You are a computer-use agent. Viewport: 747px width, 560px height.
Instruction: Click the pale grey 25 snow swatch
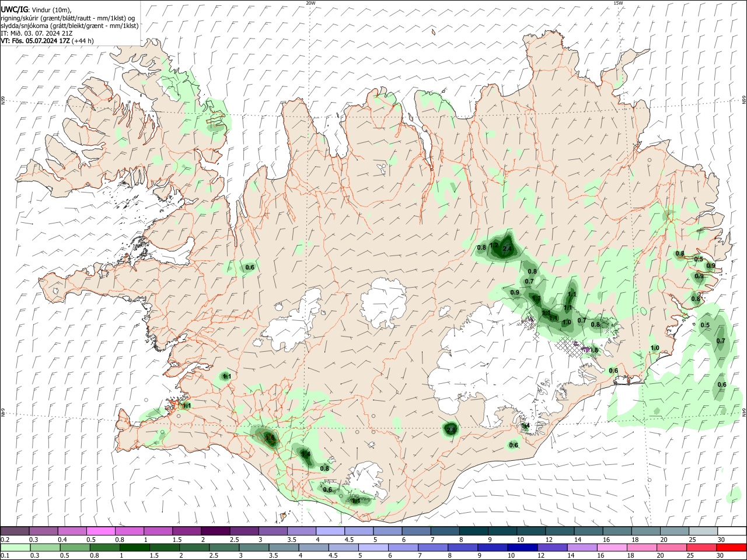coord(703,531)
